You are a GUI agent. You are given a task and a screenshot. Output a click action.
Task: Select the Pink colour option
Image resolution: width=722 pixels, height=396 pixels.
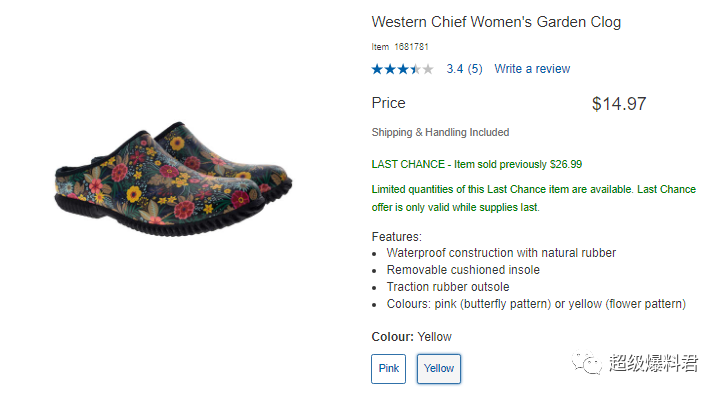388,368
